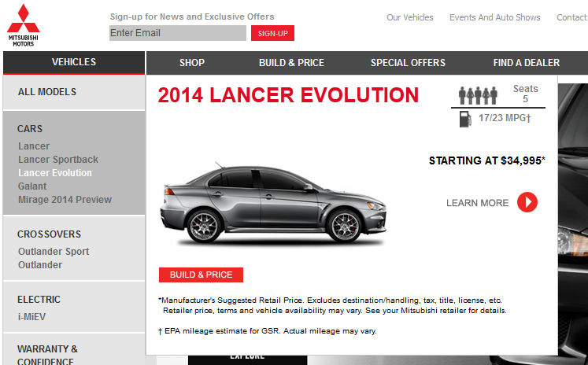This screenshot has width=588, height=365.
Task: Click the red Learn More arrow icon
Action: [527, 202]
